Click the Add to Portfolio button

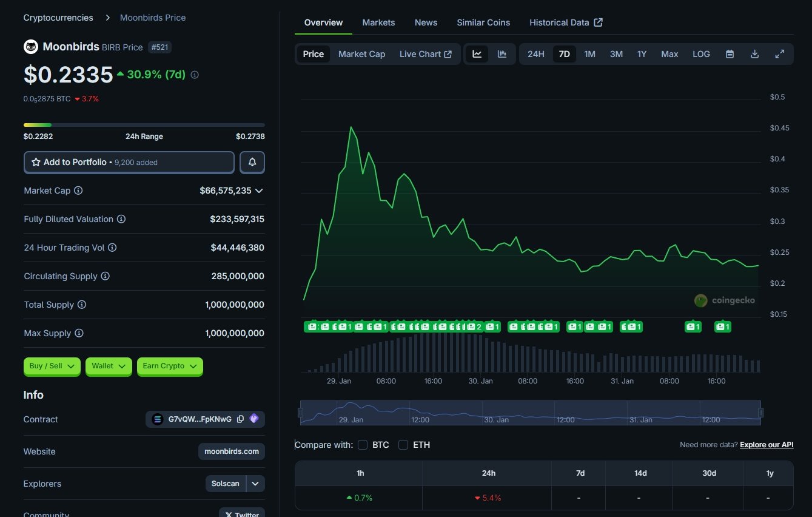(129, 163)
